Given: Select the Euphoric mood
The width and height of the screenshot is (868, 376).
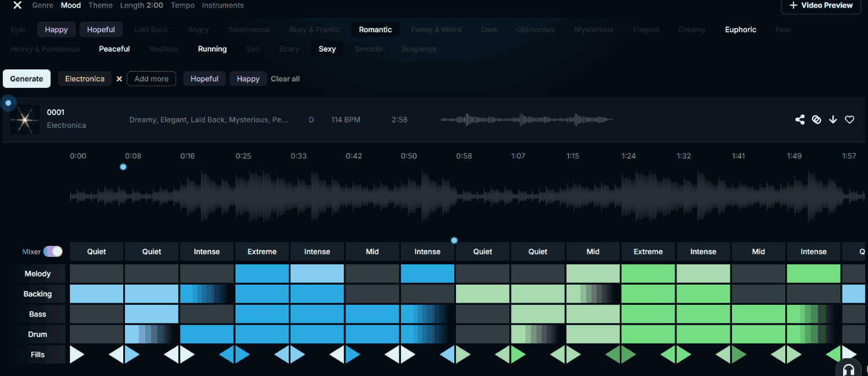Looking at the screenshot, I should pos(740,29).
